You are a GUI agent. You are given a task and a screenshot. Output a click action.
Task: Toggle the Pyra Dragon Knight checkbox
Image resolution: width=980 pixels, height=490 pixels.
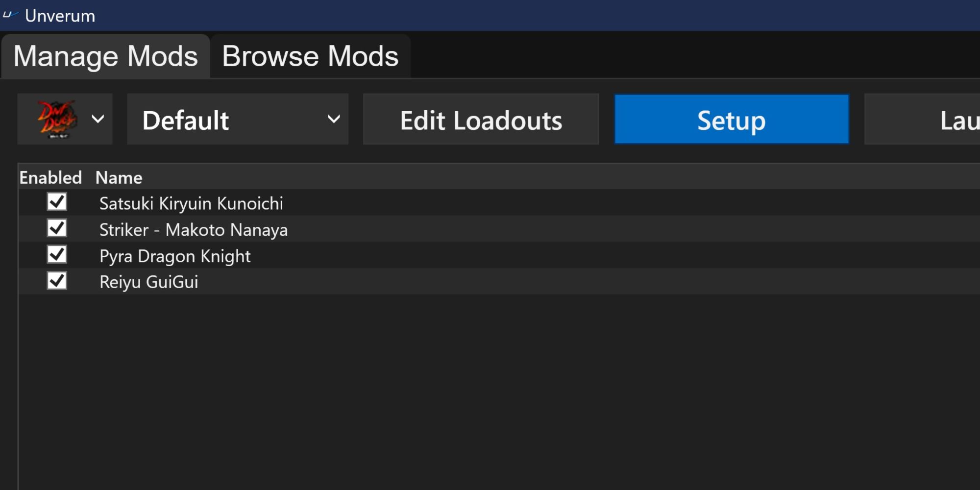coord(57,254)
